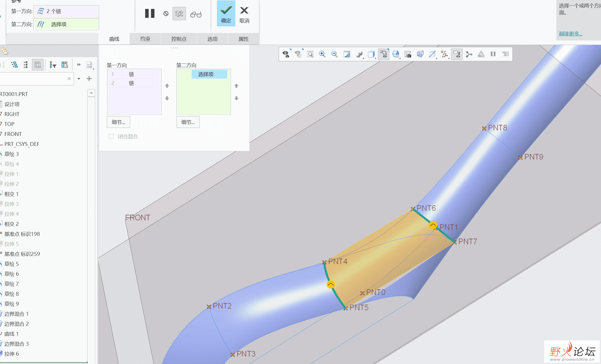601x364 pixels.
Task: Toggle the annotation display eye button
Action: point(457,54)
